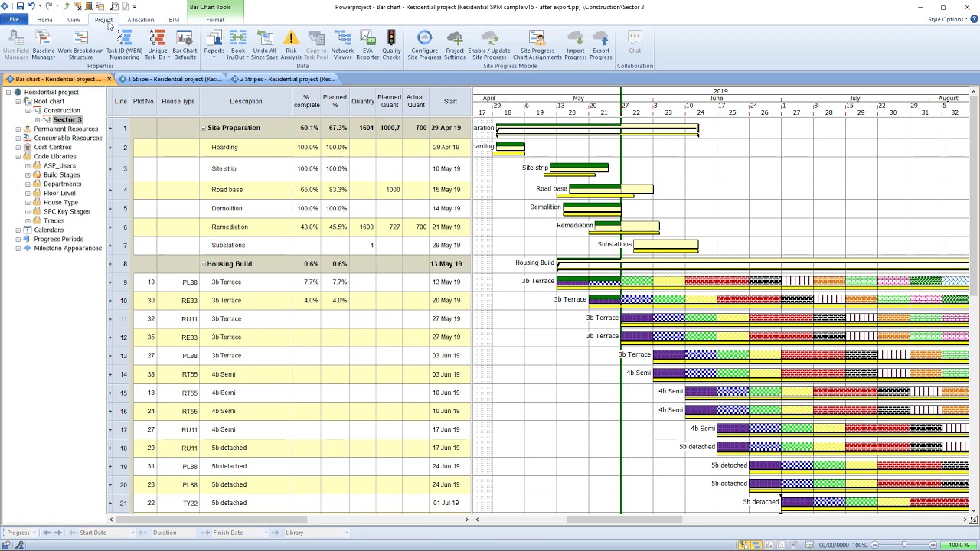Collapse the Housing Build summary row

pos(204,264)
